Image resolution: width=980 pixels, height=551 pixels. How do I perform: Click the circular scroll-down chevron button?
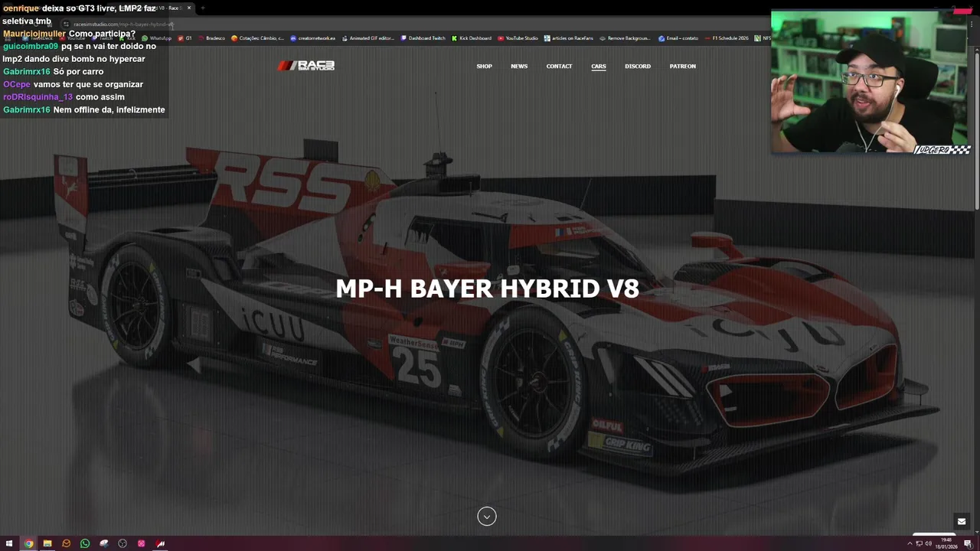pos(487,517)
